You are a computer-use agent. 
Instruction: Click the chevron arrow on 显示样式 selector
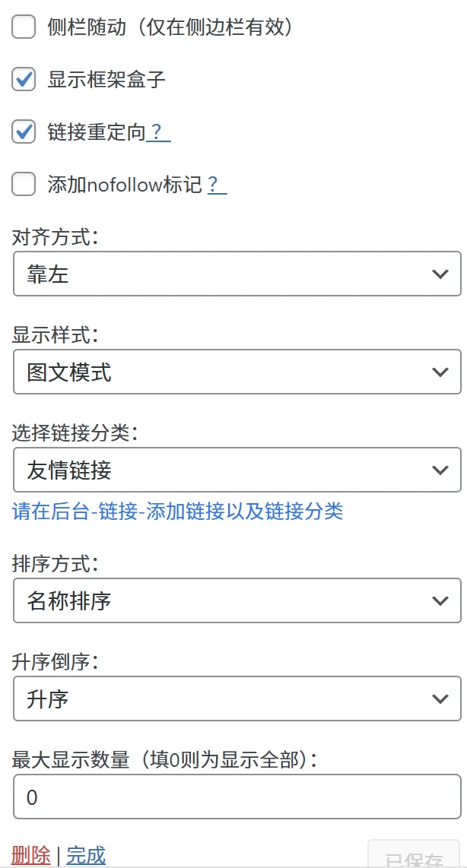(440, 372)
